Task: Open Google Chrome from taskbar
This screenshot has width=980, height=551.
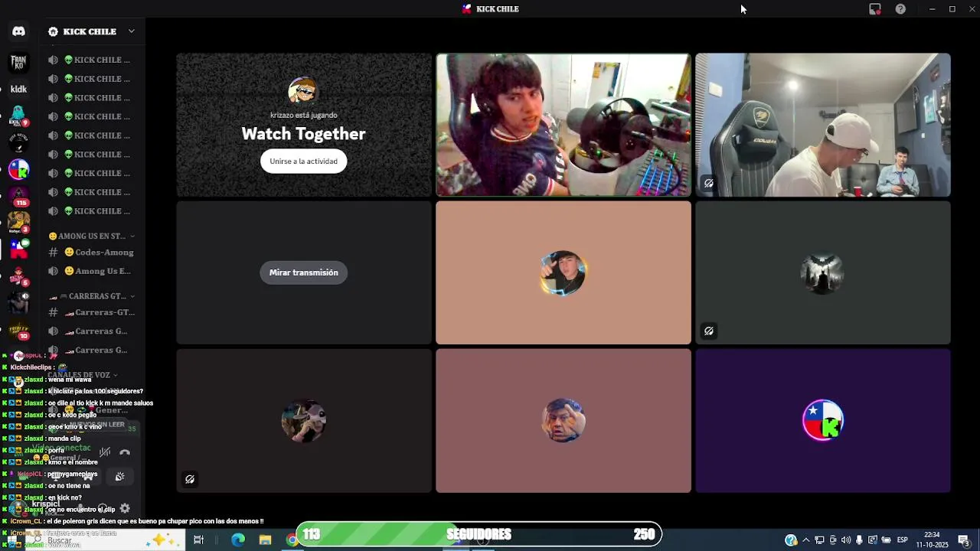Action: point(292,540)
